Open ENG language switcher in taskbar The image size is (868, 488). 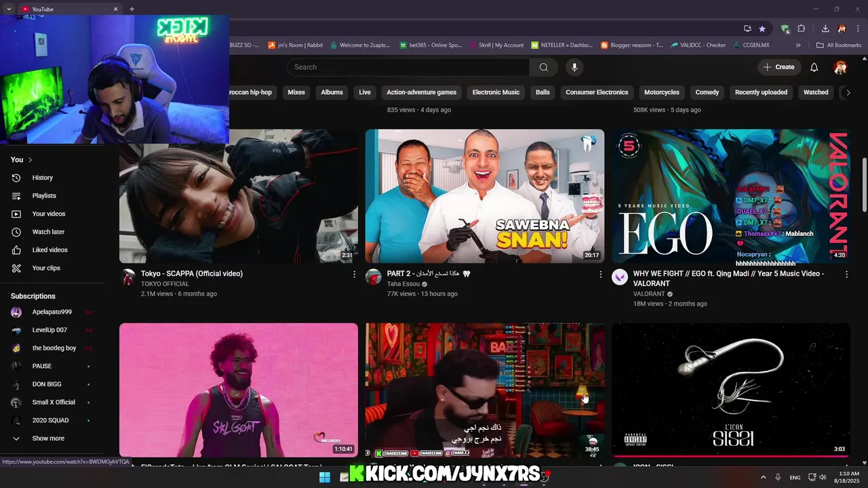[x=795, y=478]
